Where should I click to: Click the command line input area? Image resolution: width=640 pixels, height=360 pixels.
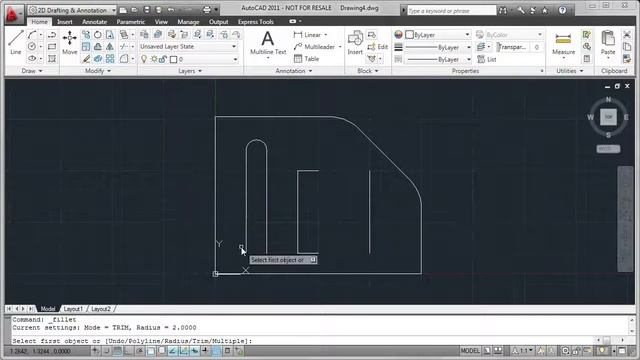302,341
